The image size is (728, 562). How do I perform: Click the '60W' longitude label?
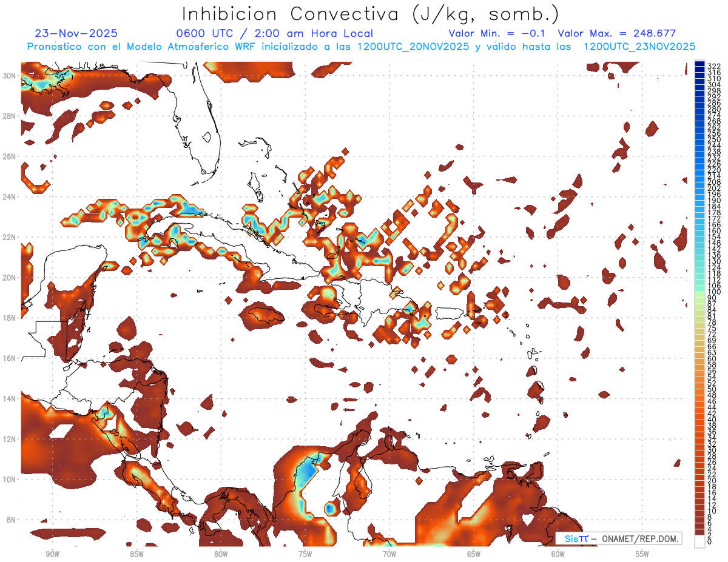(558, 554)
